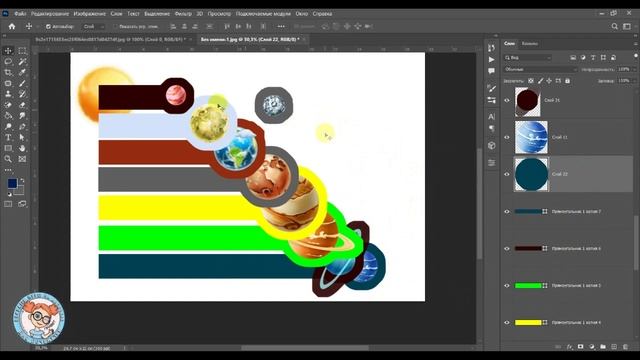Hide the green rectangle layer
640x360 pixels.
[507, 286]
